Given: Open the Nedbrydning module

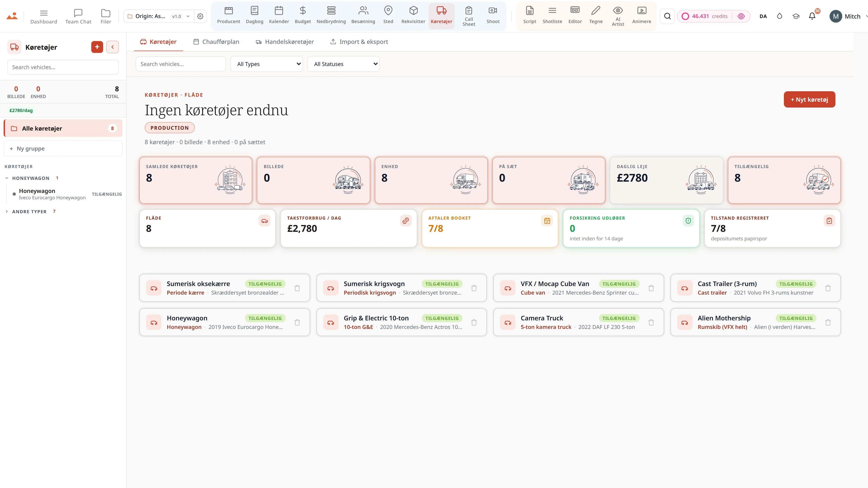Looking at the screenshot, I should click(x=331, y=16).
